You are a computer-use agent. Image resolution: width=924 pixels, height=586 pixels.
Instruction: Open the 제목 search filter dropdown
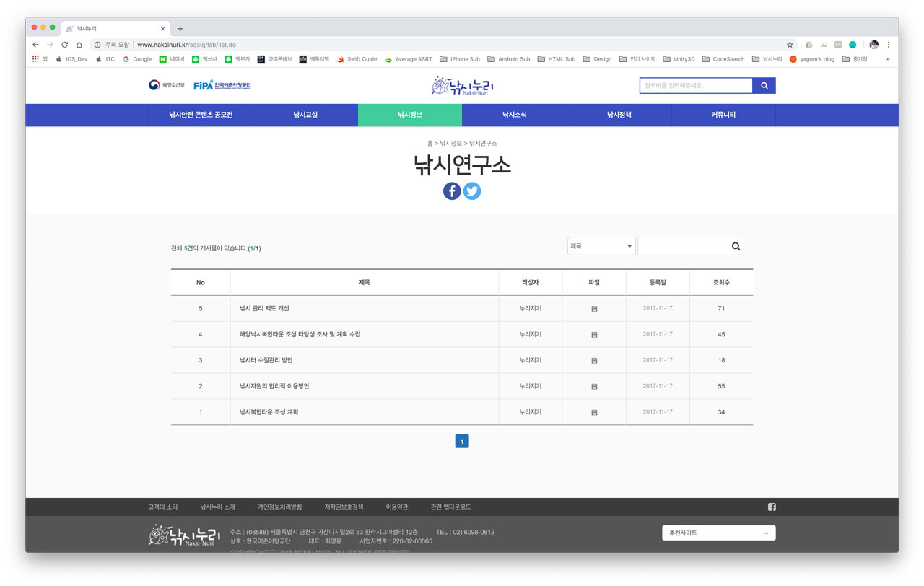(x=601, y=247)
